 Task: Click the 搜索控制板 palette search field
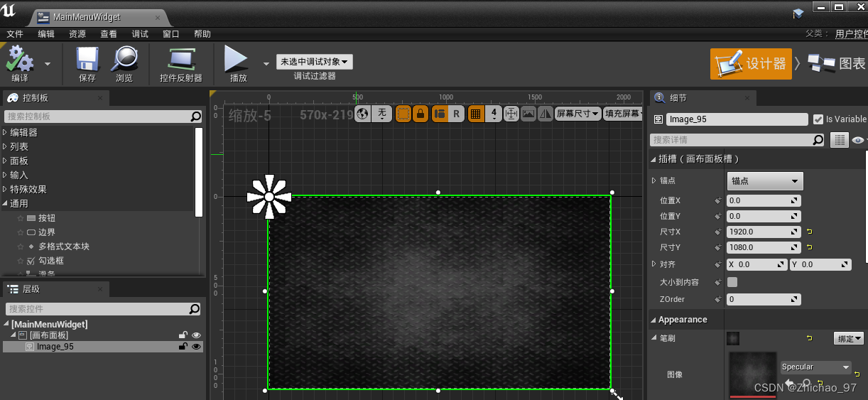tap(104, 117)
